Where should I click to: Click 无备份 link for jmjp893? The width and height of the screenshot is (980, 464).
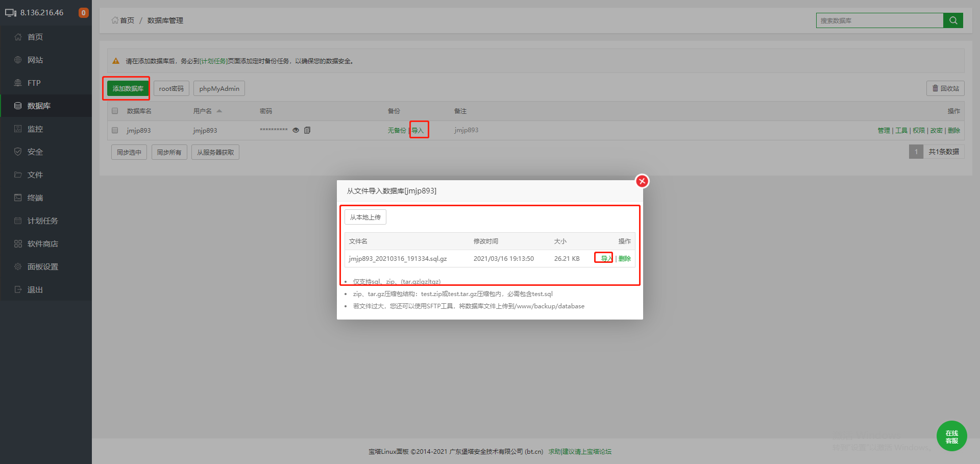click(x=397, y=130)
